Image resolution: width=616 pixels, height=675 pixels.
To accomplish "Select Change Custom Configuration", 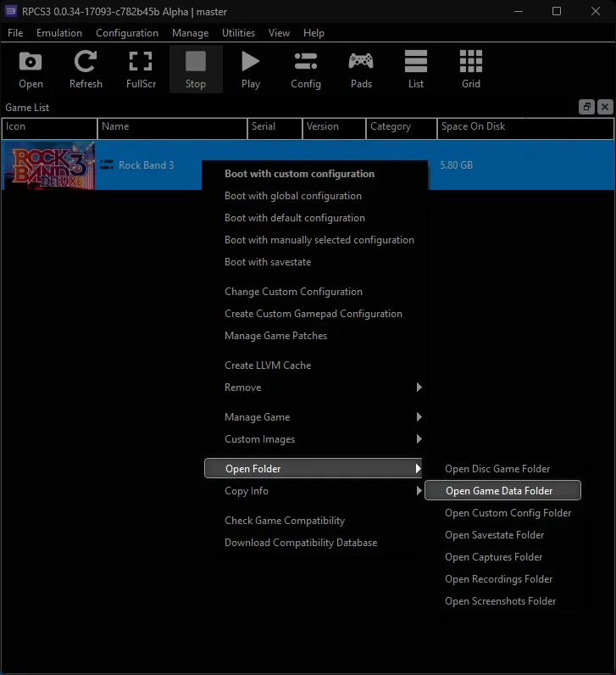I will [x=314, y=292].
